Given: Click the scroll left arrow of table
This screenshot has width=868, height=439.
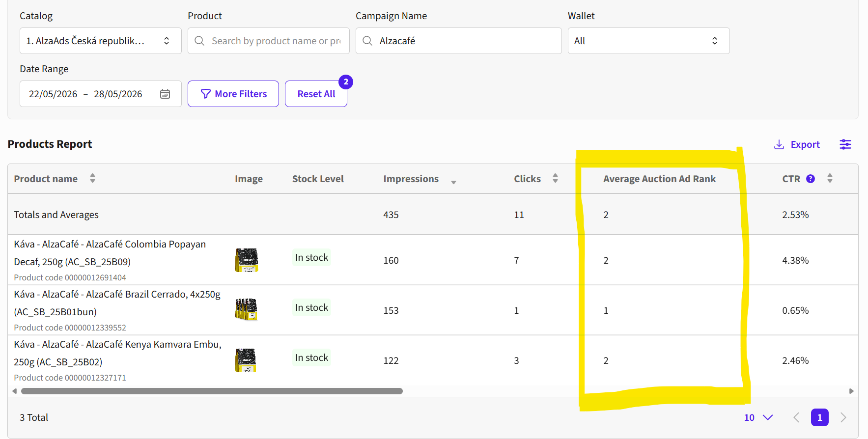Looking at the screenshot, I should coord(15,391).
